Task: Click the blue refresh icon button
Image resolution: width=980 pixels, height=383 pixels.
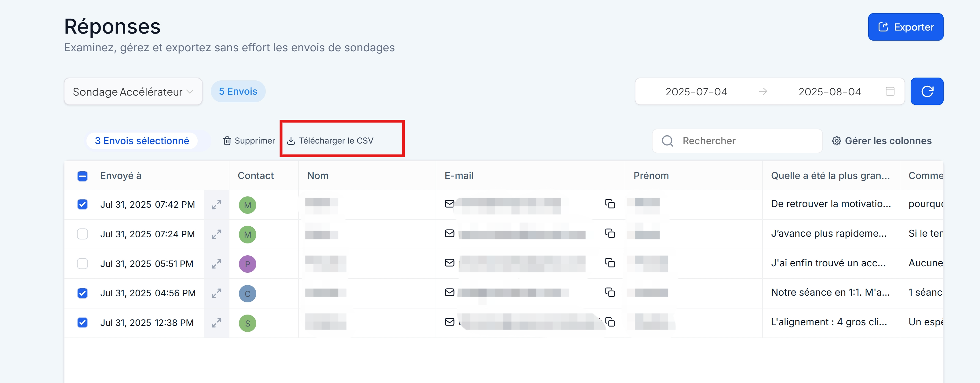Action: [926, 92]
